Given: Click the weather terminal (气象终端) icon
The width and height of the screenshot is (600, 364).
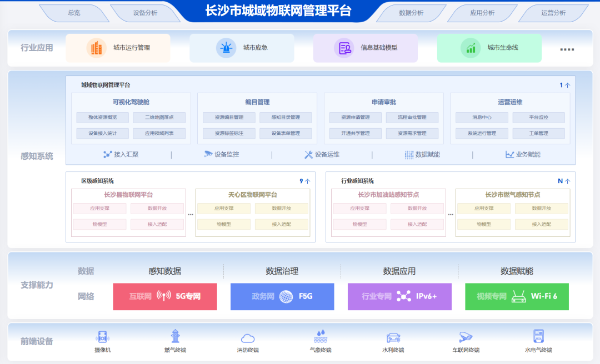Looking at the screenshot, I should pyautogui.click(x=321, y=337).
